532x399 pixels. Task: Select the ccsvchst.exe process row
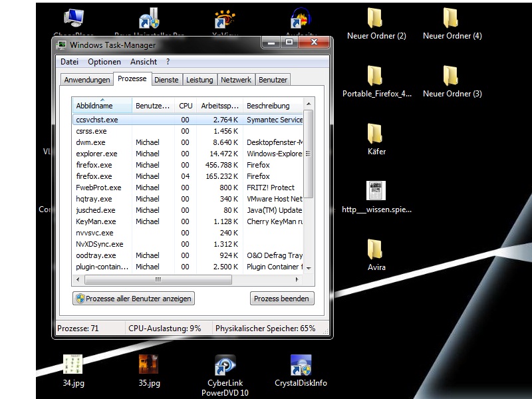tap(188, 120)
